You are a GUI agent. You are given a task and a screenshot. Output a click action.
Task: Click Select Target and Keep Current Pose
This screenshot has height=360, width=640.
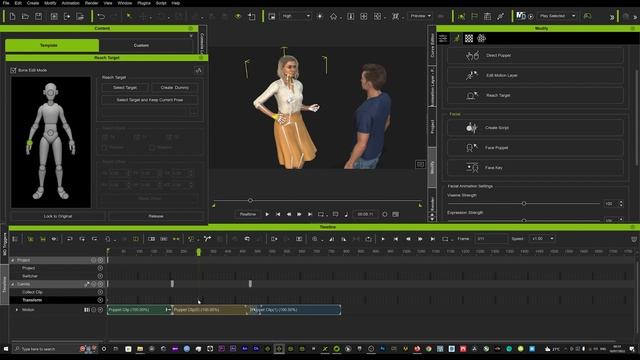coord(150,100)
